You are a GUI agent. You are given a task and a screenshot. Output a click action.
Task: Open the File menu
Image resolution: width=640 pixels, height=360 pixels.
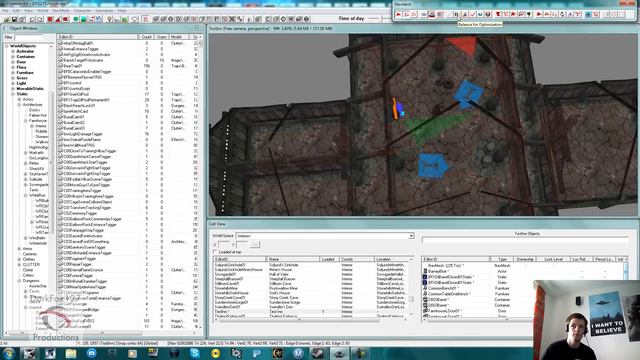(x=5, y=11)
